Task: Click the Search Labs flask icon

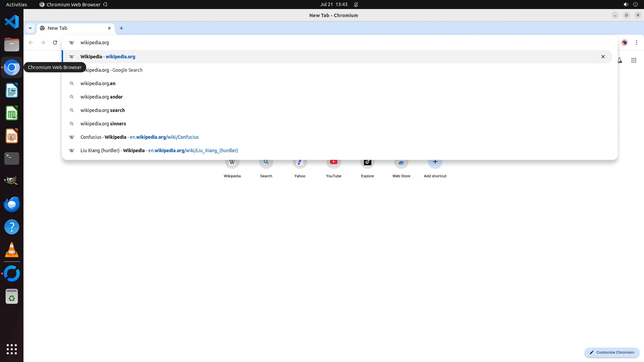Action: (620, 60)
